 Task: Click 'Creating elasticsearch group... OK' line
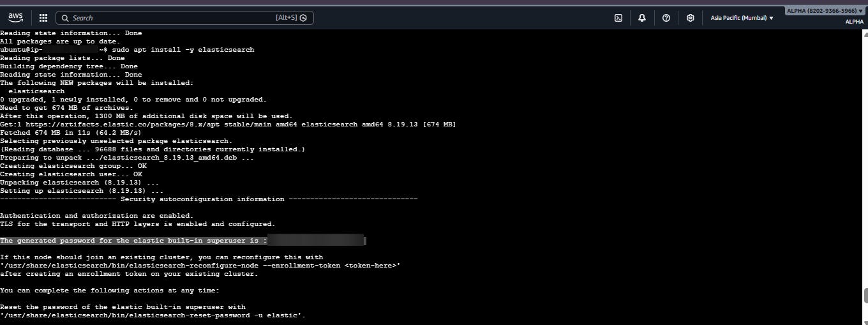73,166
